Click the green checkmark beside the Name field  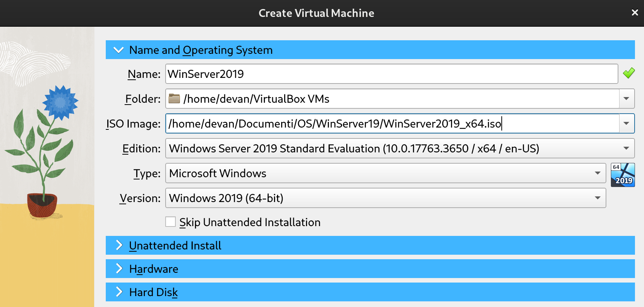coord(629,73)
